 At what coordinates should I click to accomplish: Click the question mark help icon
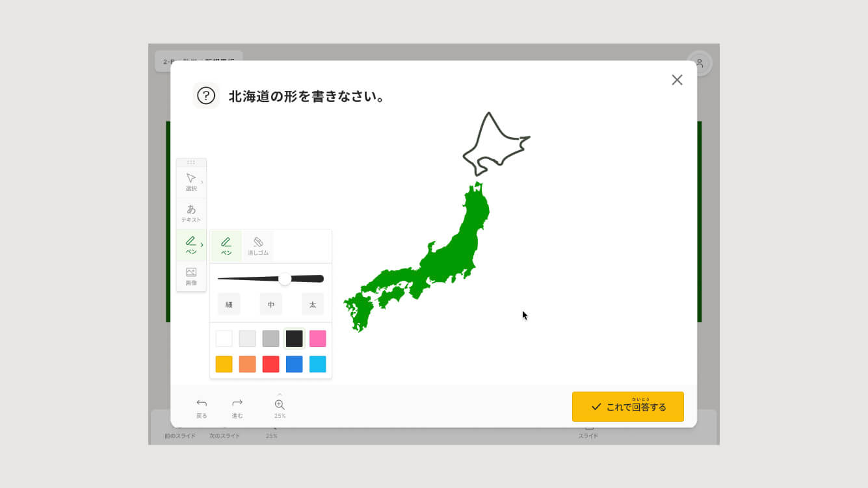point(206,96)
